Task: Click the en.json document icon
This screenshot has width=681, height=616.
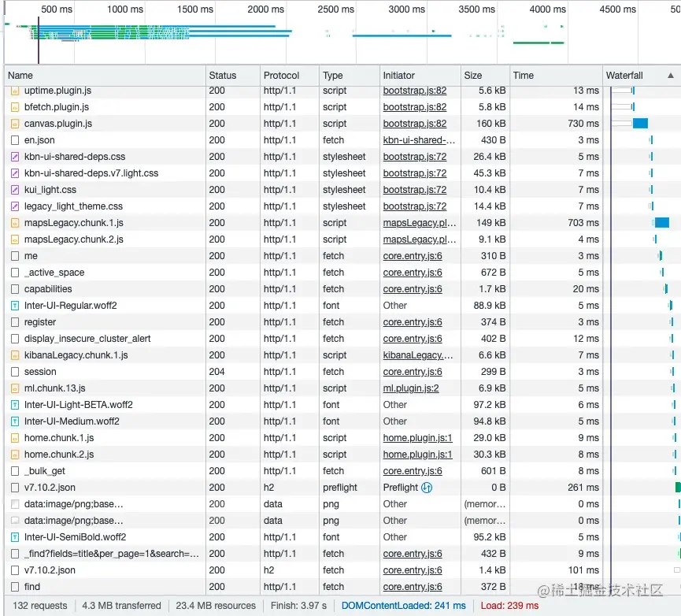Action: (x=15, y=140)
